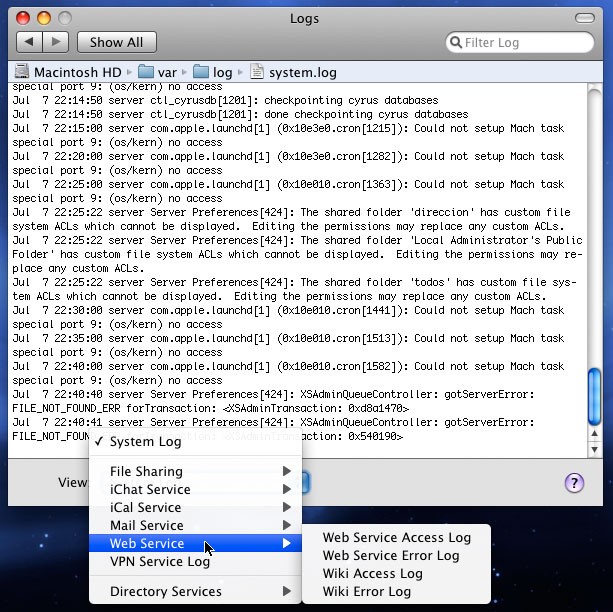This screenshot has width=613, height=612.
Task: Click the system.log file icon
Action: coord(257,72)
